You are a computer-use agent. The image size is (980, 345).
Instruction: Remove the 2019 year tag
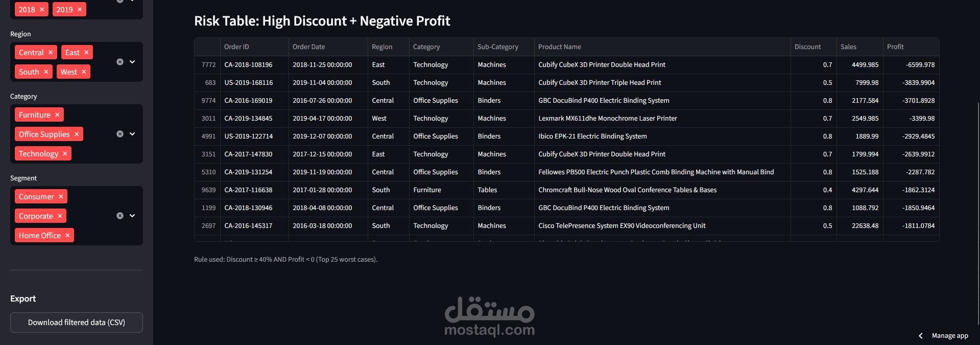click(80, 9)
